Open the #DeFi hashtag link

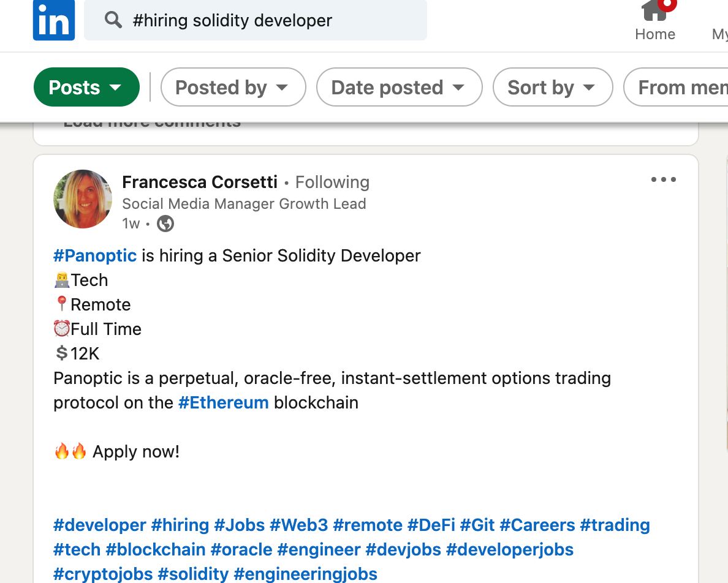431,525
